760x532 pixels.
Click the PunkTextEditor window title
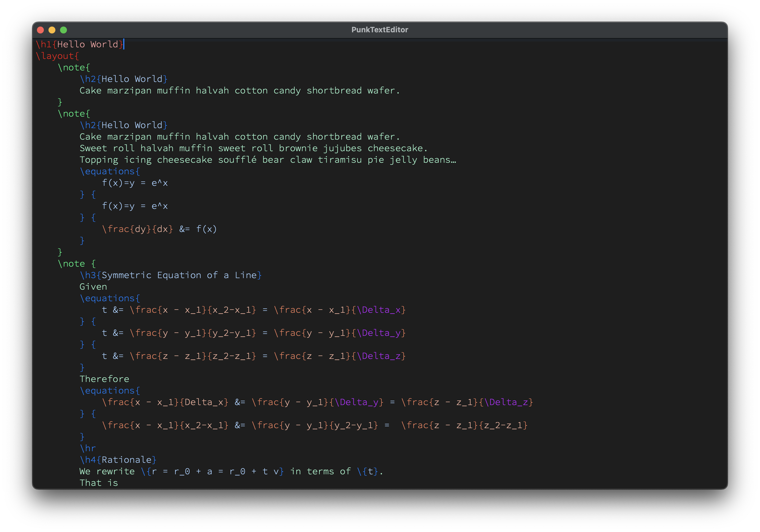pos(380,30)
